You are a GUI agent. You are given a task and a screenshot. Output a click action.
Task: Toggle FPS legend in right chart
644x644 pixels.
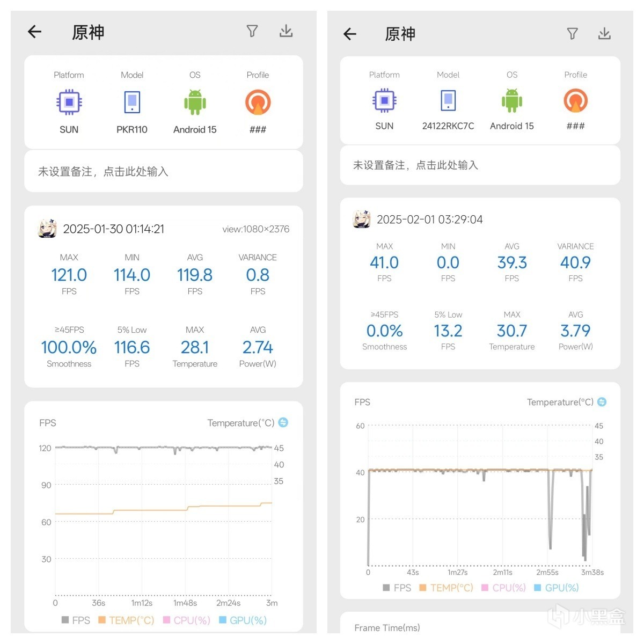point(397,588)
